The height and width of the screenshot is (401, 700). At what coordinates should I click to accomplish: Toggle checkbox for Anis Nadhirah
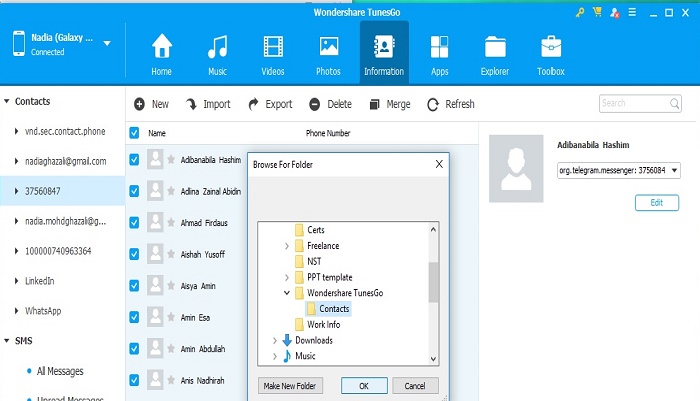click(134, 379)
